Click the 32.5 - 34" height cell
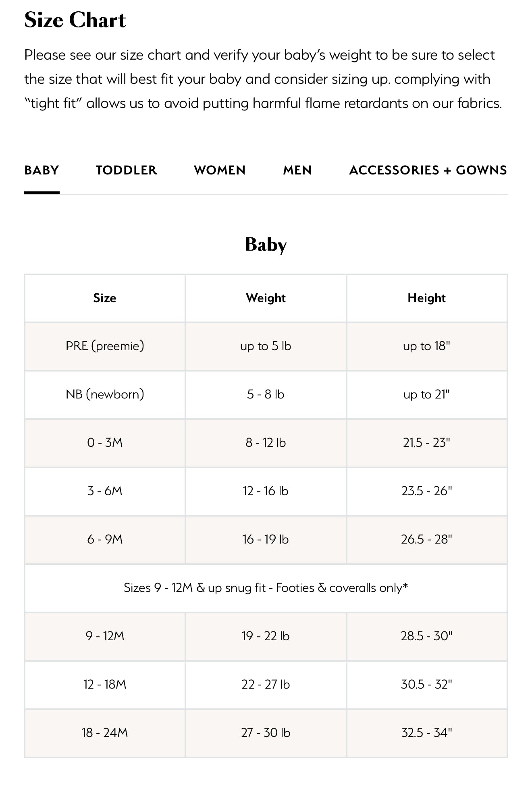This screenshot has height=795, width=532. pos(426,733)
